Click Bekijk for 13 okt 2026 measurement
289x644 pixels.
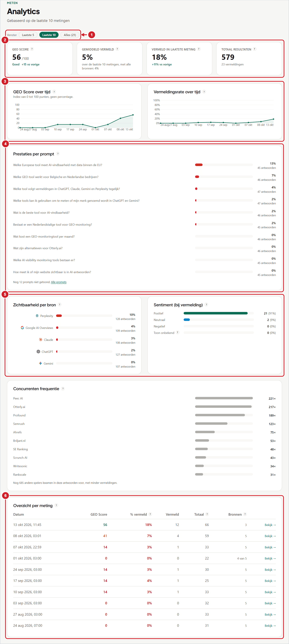(270, 525)
